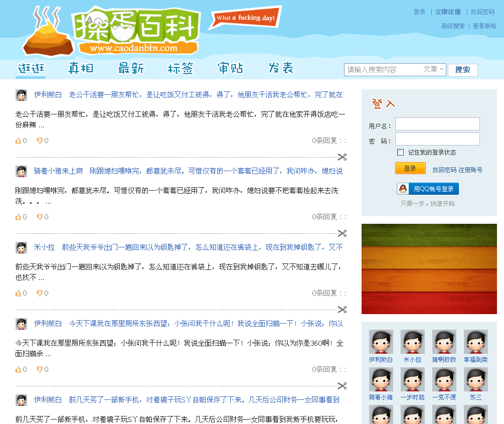Click the 用户名 input field

(x=437, y=124)
